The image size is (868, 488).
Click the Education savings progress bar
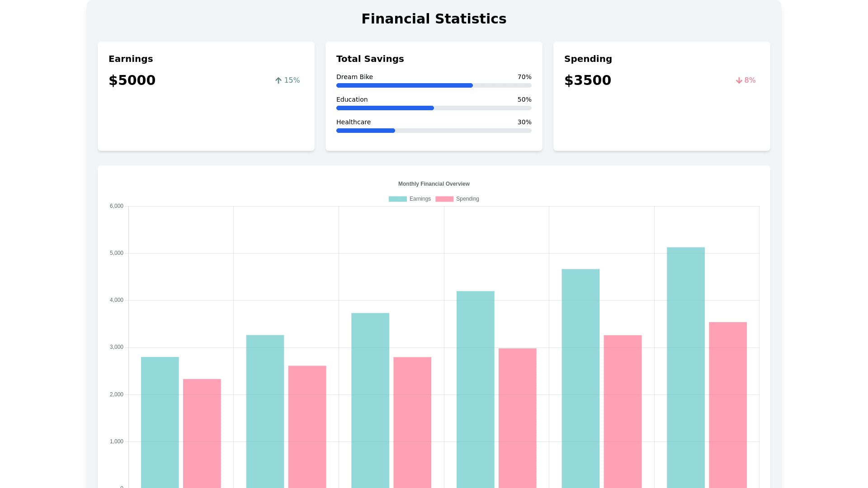pyautogui.click(x=434, y=108)
